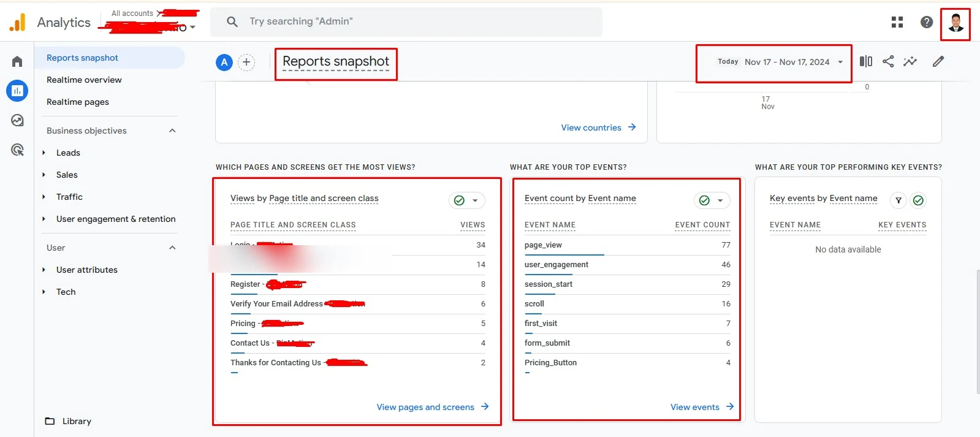
Task: Click the VIEWS column header
Action: point(473,225)
